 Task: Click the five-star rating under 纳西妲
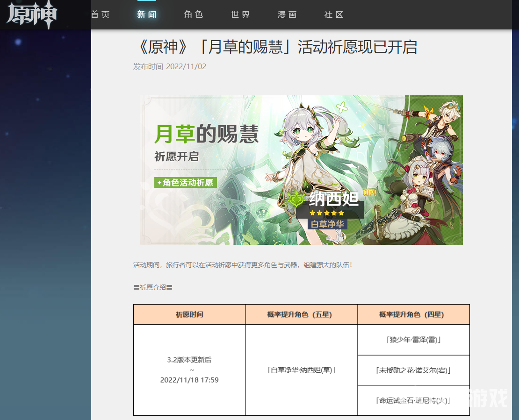point(327,213)
